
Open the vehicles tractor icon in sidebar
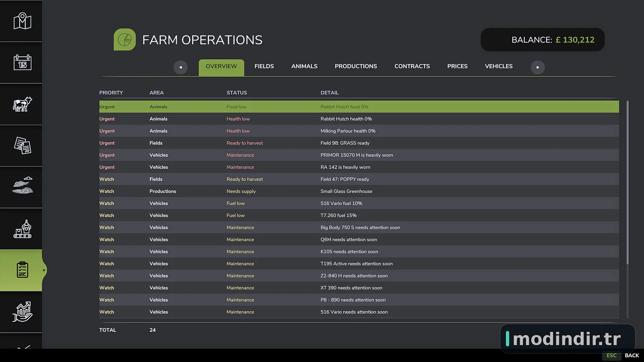[x=22, y=187]
